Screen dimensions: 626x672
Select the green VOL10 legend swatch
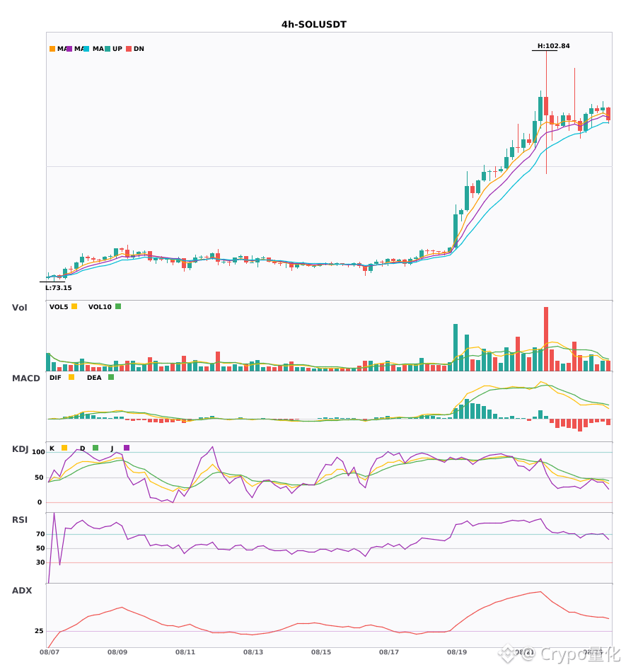pyautogui.click(x=118, y=306)
